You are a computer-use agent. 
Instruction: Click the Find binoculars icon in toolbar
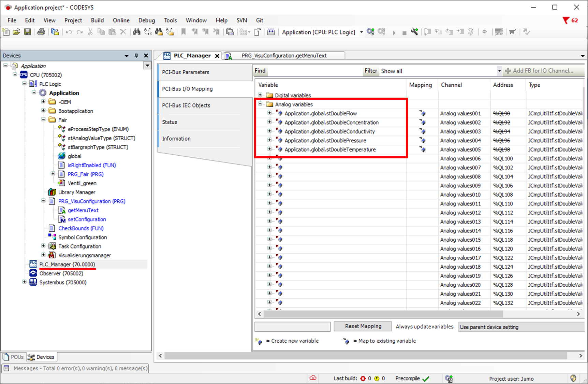pos(136,32)
